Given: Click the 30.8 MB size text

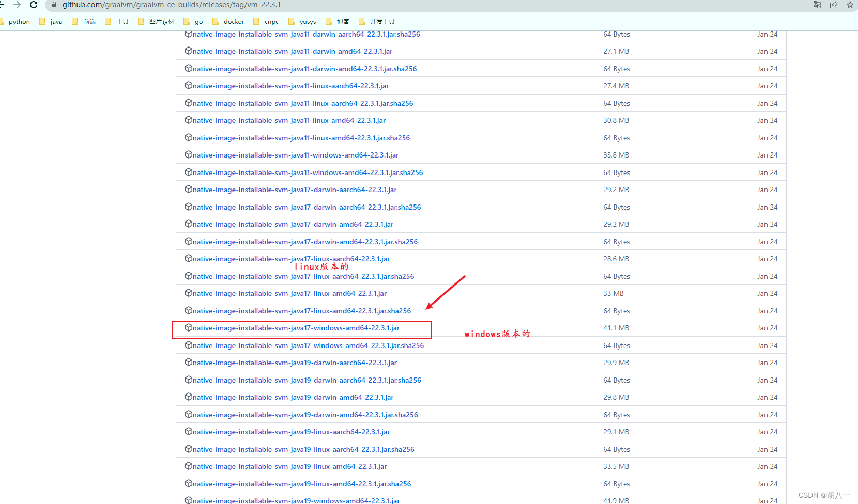Looking at the screenshot, I should [616, 120].
